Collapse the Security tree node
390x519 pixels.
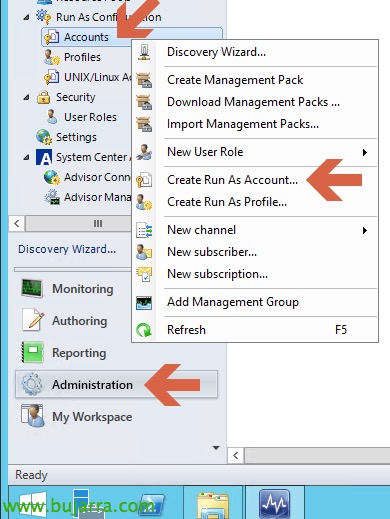[x=26, y=98]
